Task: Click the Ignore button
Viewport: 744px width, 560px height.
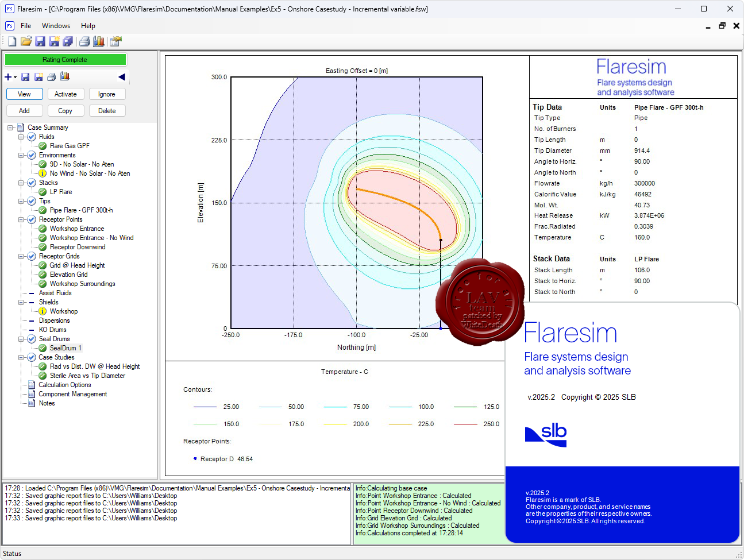Action: click(107, 94)
